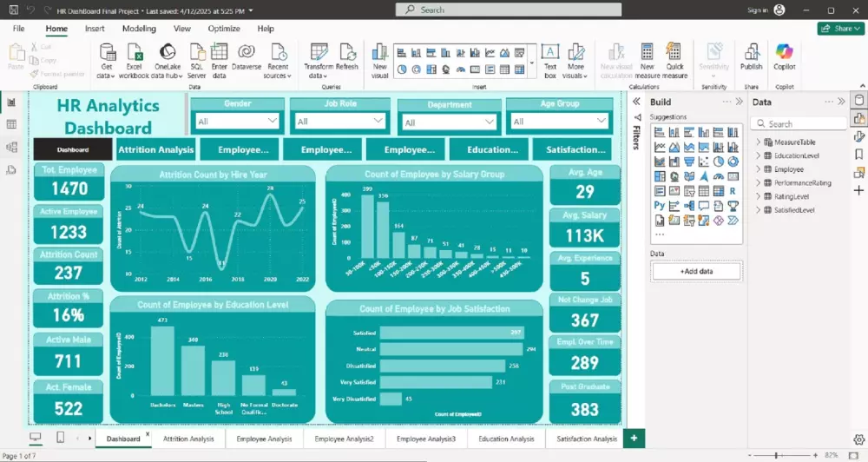Switch to Satisfaction Analysis page tab
Screen dimensions: 868x462
coord(586,439)
